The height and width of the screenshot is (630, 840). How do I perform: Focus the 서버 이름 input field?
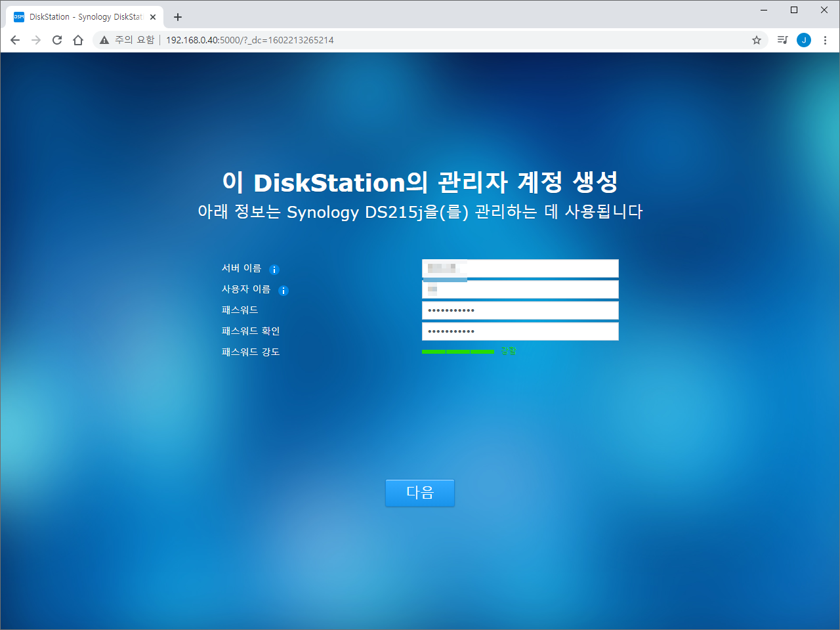click(x=520, y=268)
